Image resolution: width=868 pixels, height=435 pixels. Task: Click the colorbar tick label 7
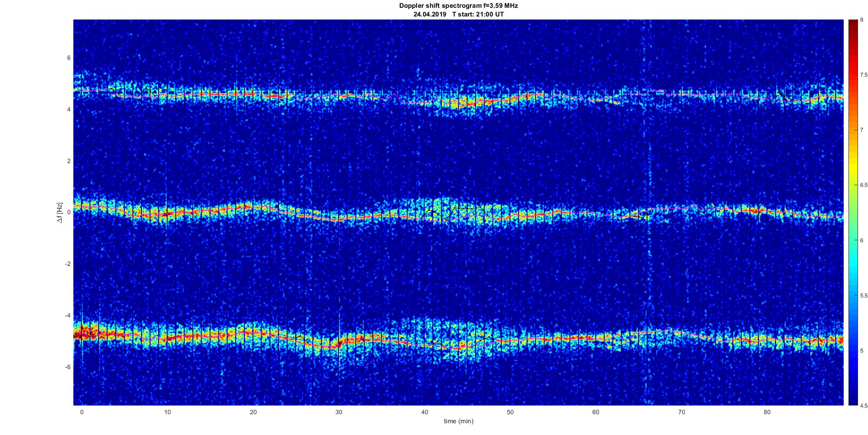[x=861, y=130]
